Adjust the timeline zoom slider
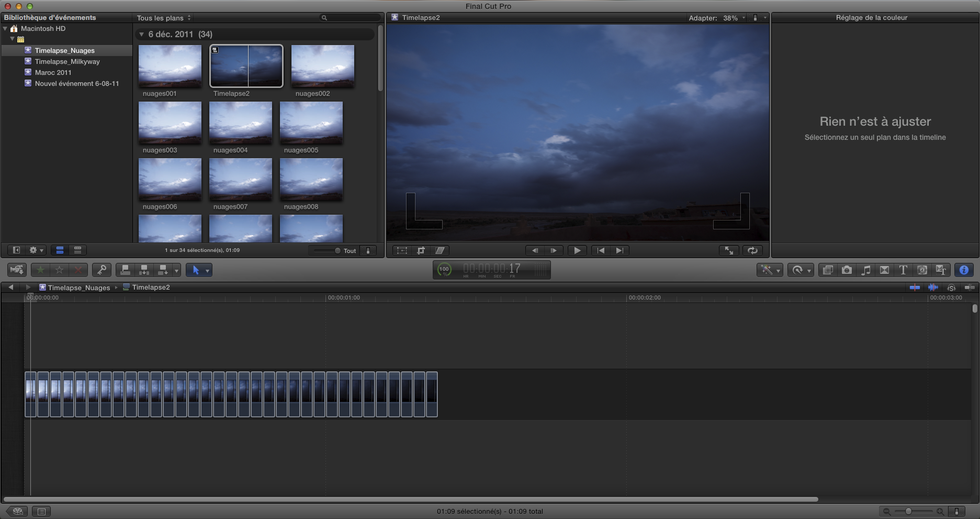The height and width of the screenshot is (519, 980). (x=909, y=511)
